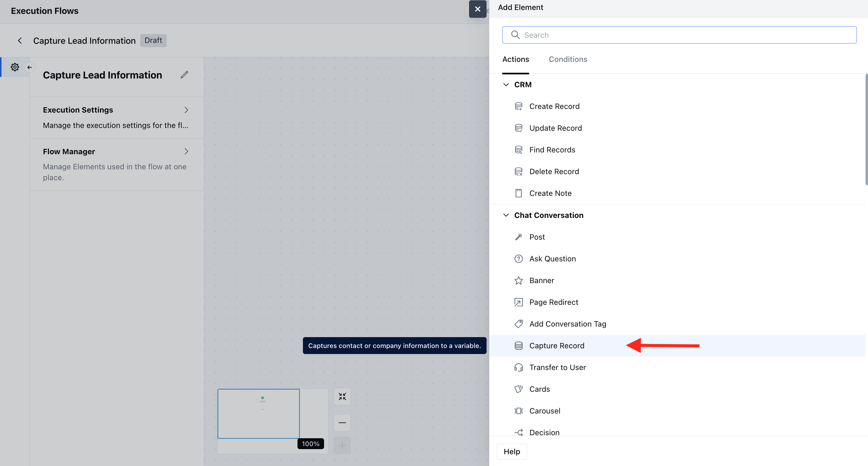Collapse the Chat Conversation section
The image size is (868, 466).
[506, 215]
